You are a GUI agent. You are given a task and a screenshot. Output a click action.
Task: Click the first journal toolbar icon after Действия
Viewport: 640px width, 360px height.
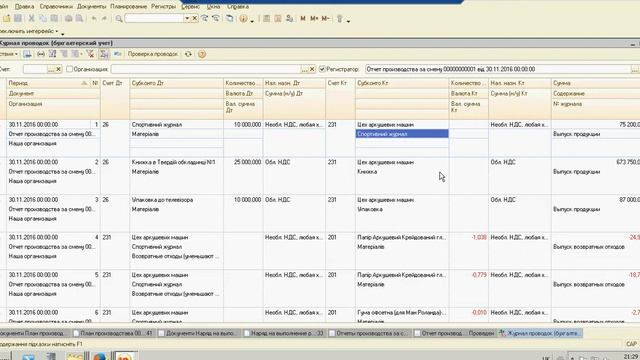tap(27, 54)
